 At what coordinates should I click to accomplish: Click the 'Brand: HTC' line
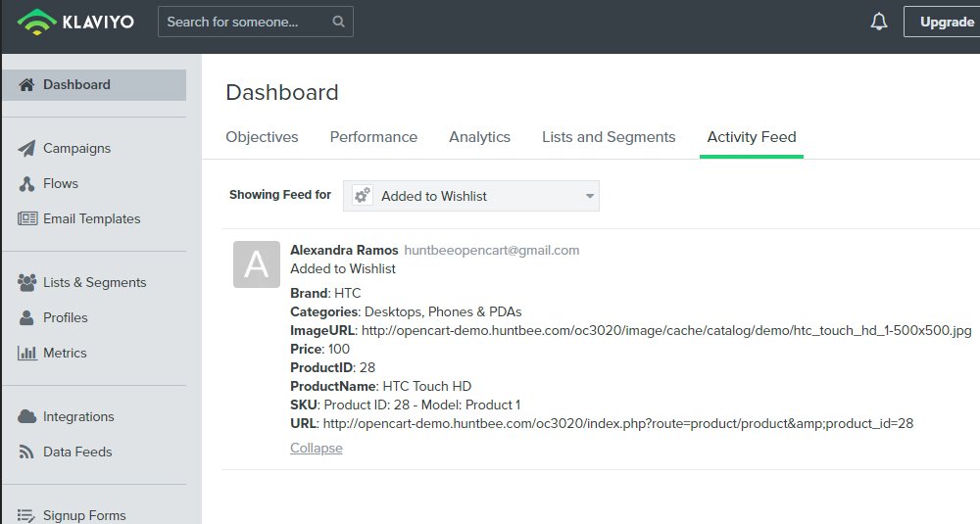tap(325, 293)
